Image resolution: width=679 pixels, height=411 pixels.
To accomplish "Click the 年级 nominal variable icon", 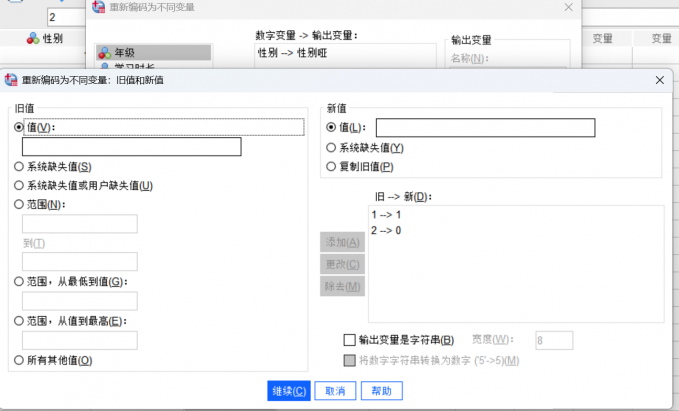I will 104,53.
